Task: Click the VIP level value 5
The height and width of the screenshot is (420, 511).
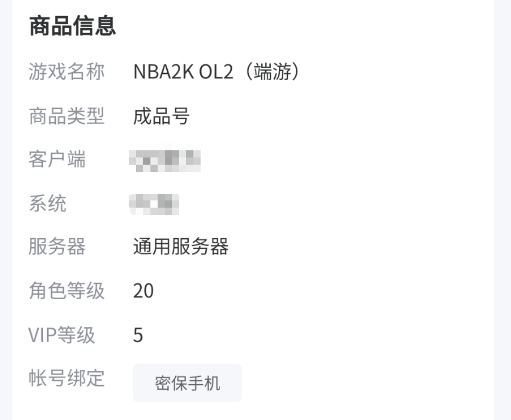Action: 138,335
